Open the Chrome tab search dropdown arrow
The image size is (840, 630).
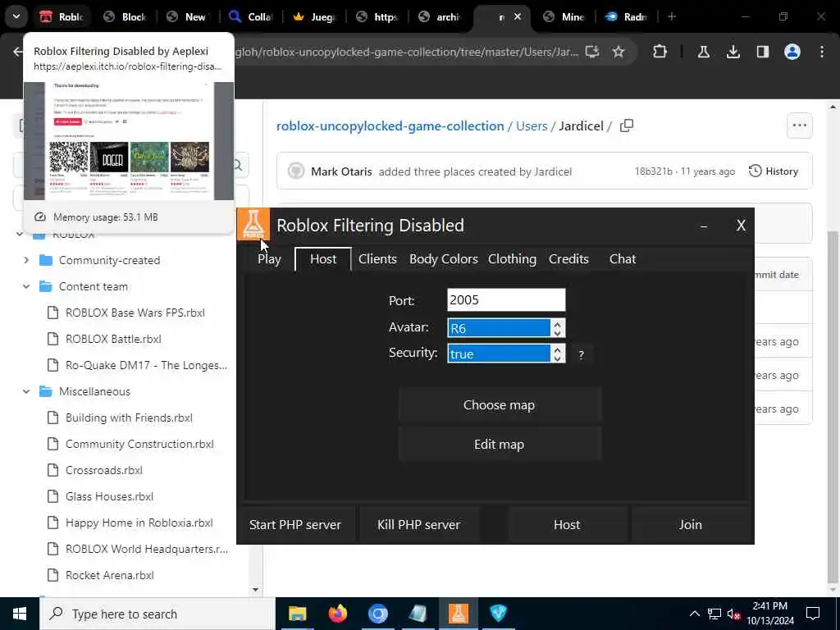[x=16, y=16]
